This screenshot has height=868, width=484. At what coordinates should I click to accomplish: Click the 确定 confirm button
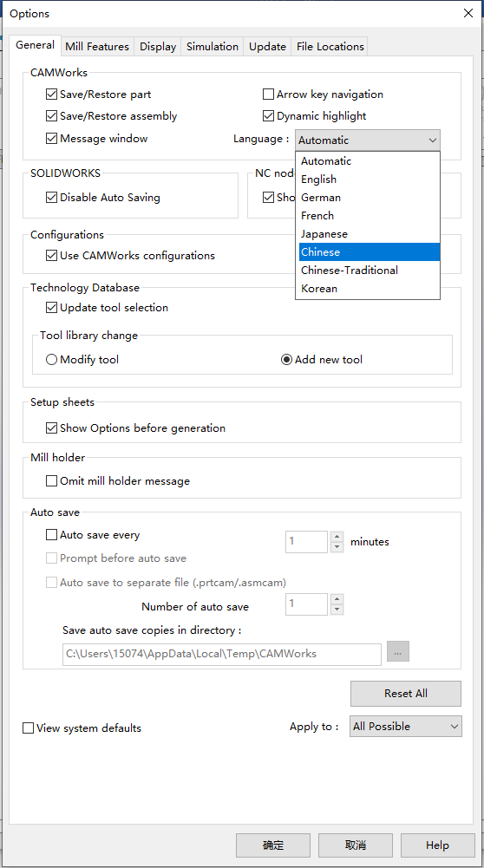[273, 845]
